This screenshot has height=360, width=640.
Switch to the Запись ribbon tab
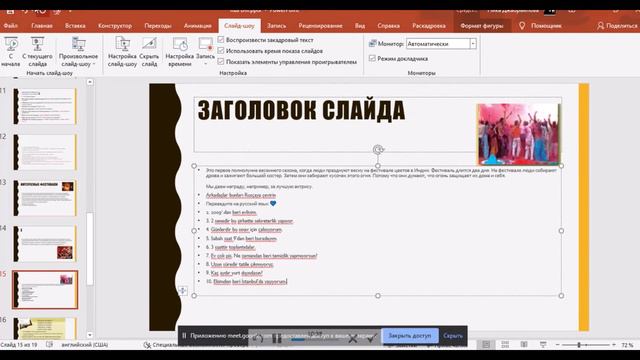coord(277,26)
